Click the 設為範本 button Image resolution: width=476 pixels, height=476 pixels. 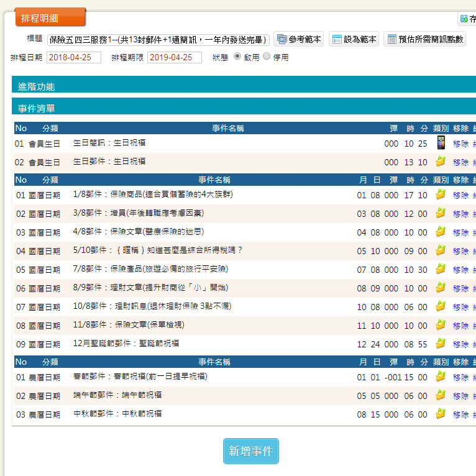354,39
